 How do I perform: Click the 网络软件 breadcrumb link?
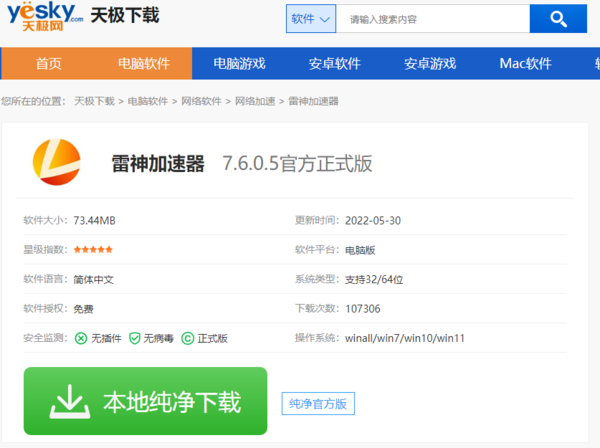201,101
